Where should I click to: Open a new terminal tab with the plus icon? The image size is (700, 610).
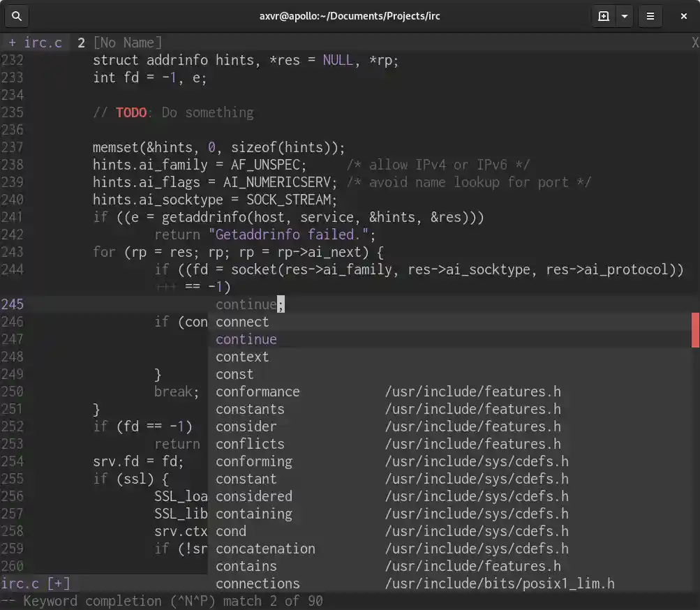603,16
